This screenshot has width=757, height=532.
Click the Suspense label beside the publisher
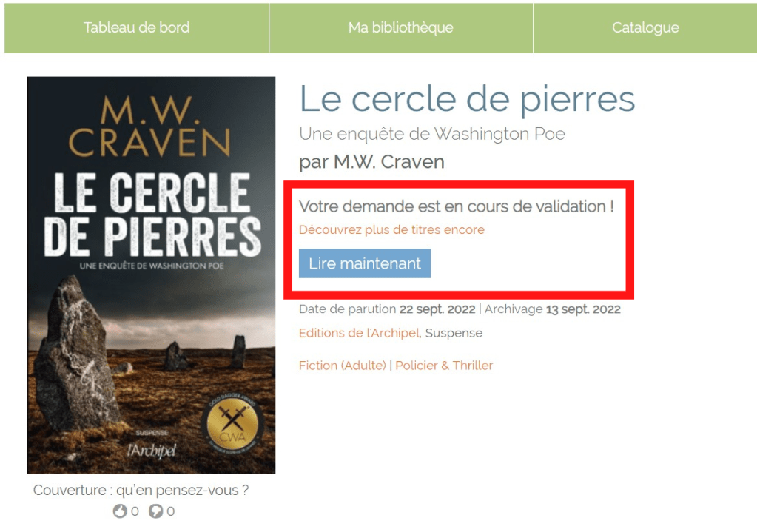pyautogui.click(x=454, y=333)
